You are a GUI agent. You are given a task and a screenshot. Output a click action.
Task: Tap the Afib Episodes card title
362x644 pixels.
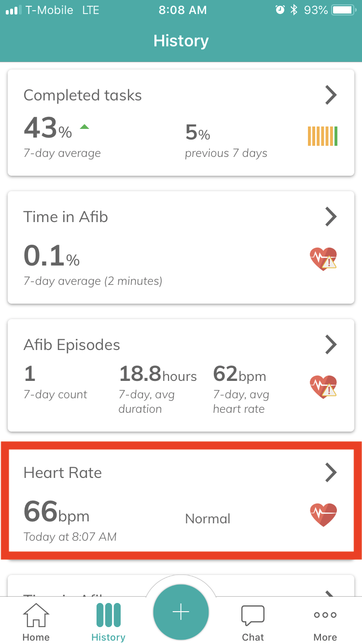[72, 345]
